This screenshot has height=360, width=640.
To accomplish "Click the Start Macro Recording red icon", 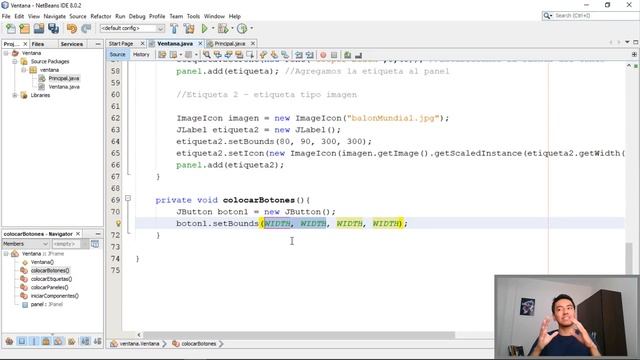I will 323,55.
